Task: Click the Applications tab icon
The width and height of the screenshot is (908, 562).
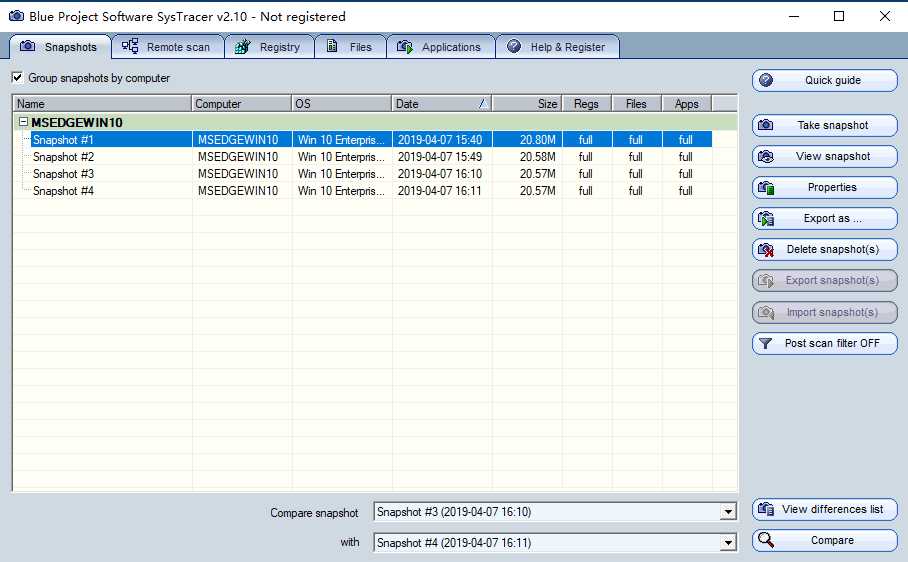Action: pyautogui.click(x=405, y=46)
